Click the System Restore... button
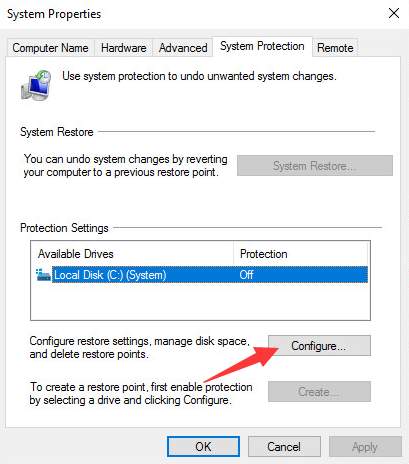 pos(315,166)
